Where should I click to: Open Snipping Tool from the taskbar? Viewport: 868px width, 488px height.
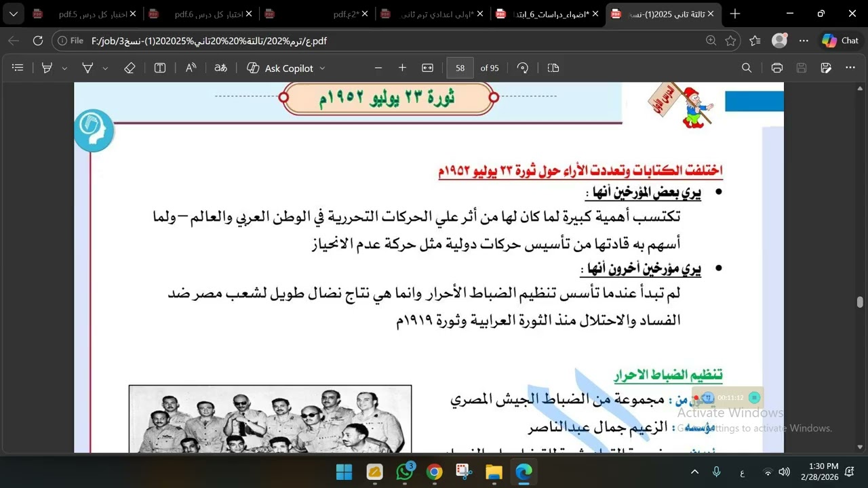[465, 472]
